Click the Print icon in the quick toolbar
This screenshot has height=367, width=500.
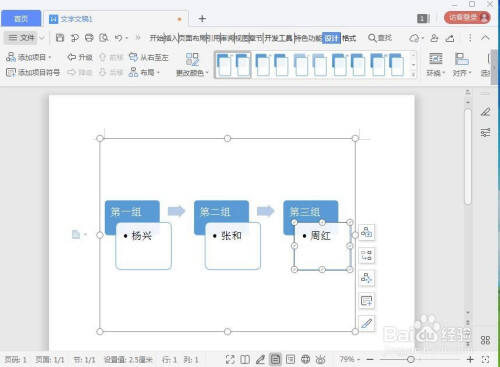(89, 38)
